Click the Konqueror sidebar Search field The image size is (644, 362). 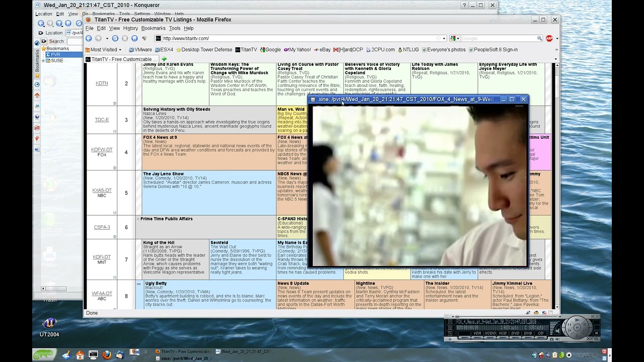[x=74, y=41]
